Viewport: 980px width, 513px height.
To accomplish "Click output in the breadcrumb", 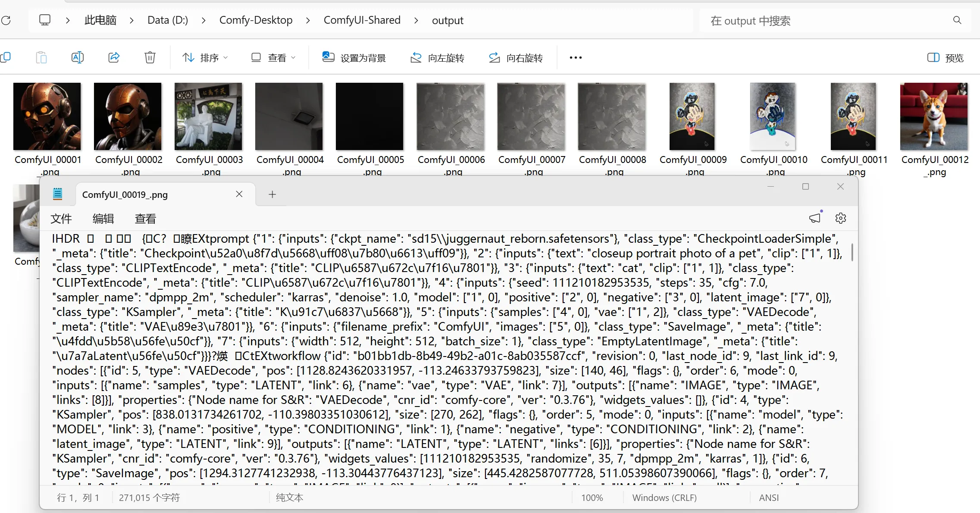I will click(448, 20).
